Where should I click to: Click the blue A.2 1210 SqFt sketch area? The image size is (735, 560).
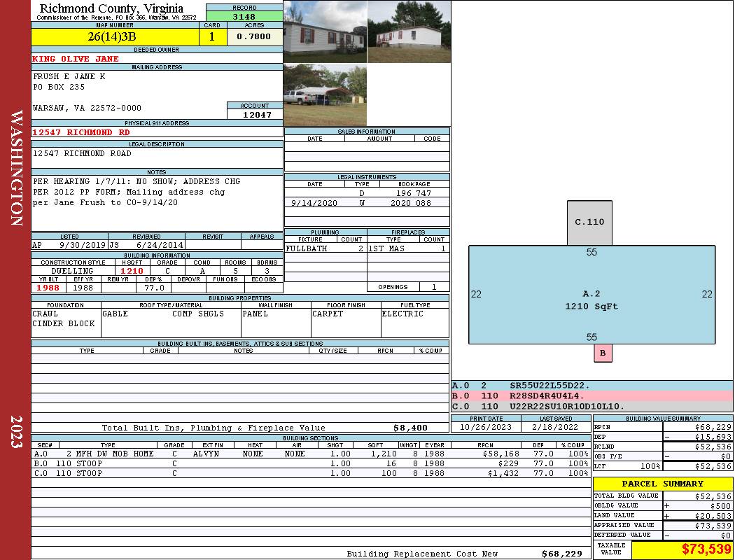click(591, 295)
